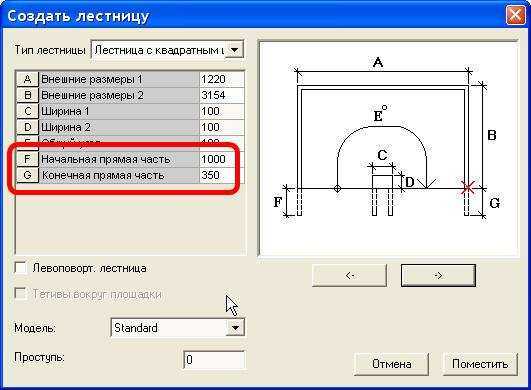Click the F parameter letter button

[27, 159]
